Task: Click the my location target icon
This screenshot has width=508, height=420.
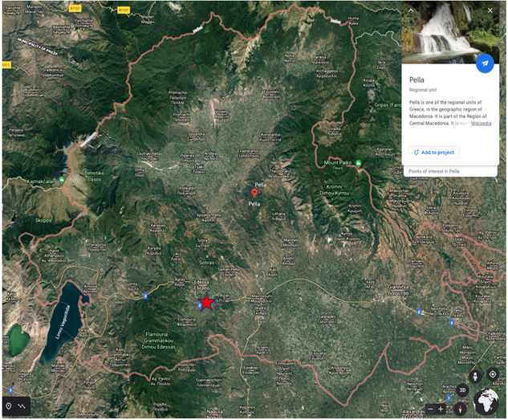Action: (492, 376)
